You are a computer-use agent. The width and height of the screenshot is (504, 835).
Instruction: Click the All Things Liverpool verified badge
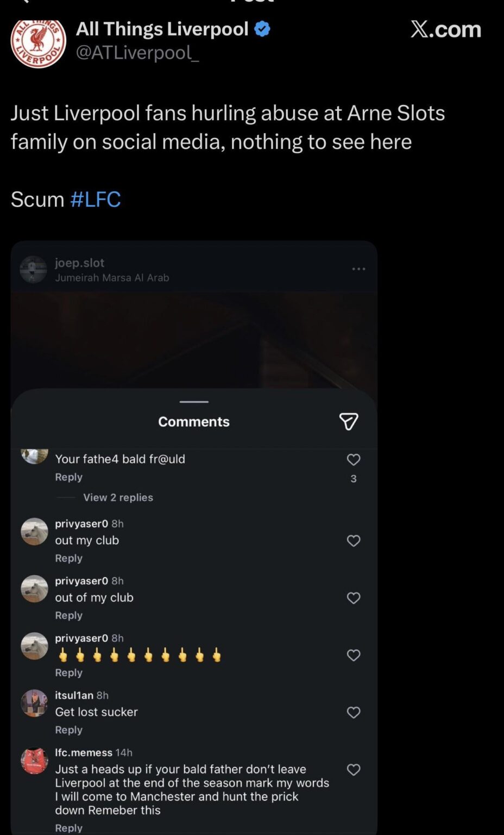pyautogui.click(x=262, y=29)
